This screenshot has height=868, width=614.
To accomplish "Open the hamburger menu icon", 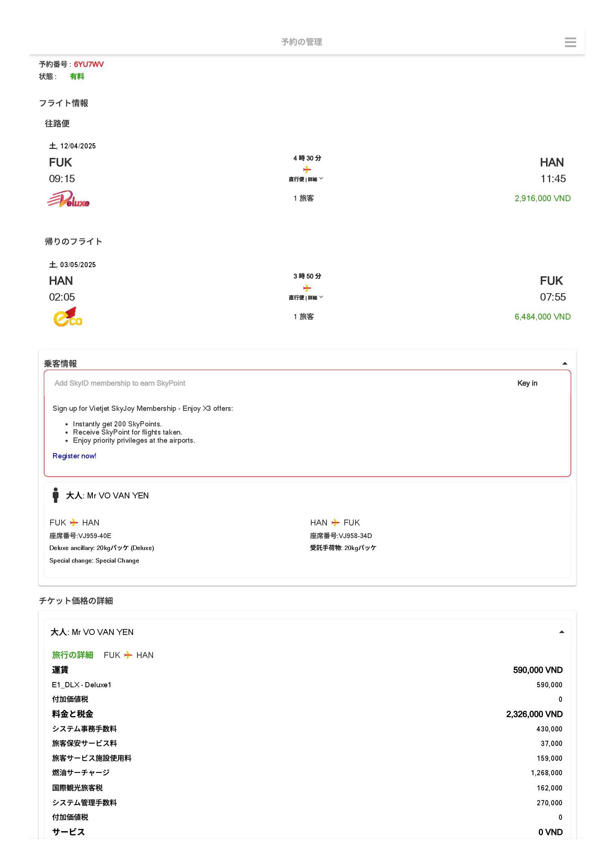I will click(570, 42).
